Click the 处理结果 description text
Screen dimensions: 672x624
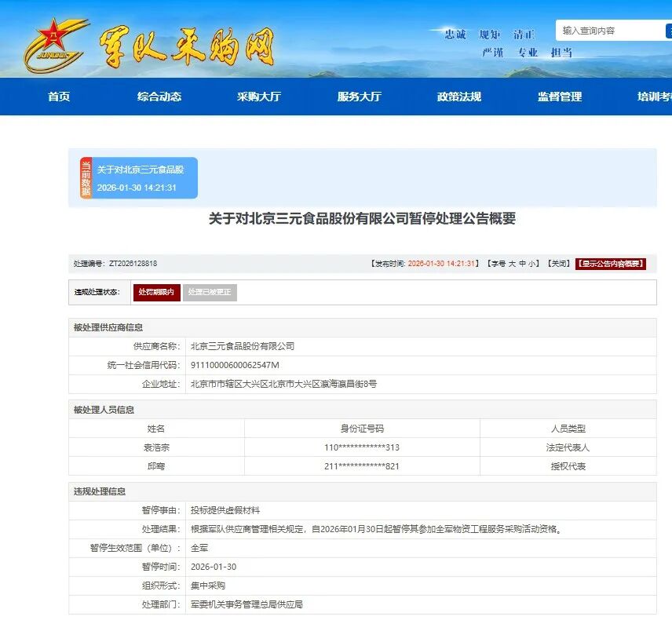(x=376, y=529)
